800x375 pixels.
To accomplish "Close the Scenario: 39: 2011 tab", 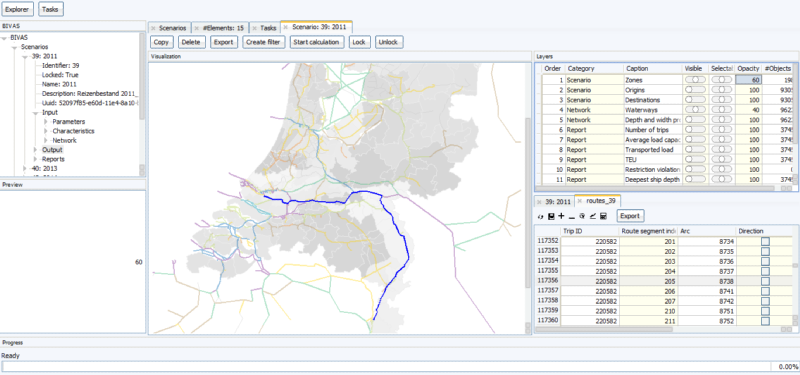I will point(286,28).
